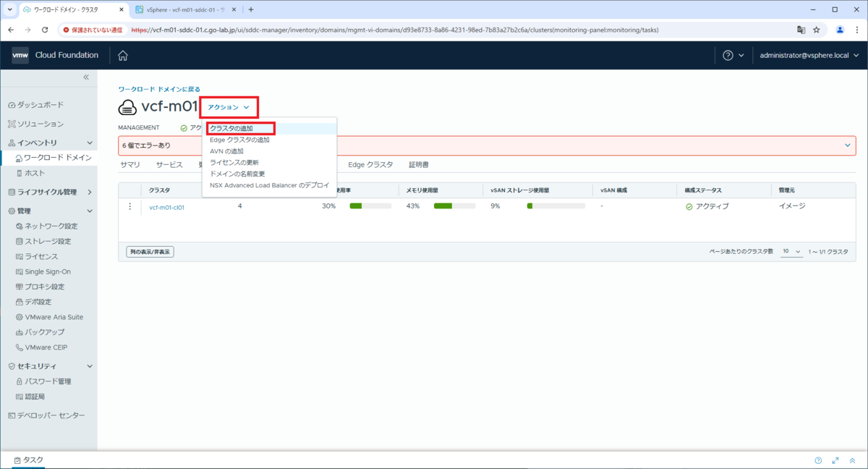This screenshot has height=469, width=868.
Task: Click the 43% memory usage bar
Action: click(455, 206)
